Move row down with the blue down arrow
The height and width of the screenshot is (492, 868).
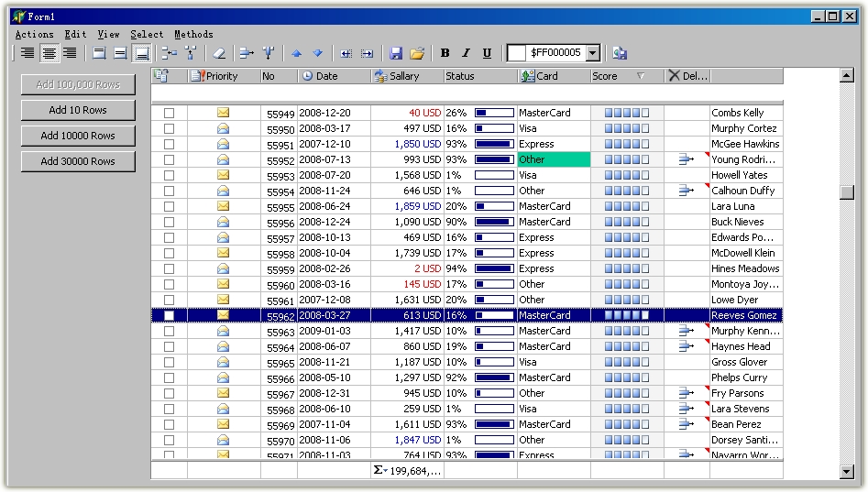(318, 53)
